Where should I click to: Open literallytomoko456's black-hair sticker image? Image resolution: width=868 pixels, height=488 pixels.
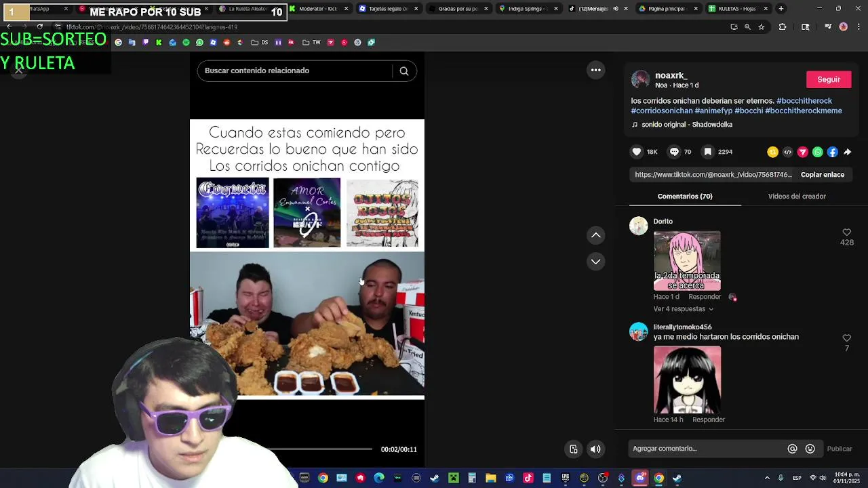point(687,380)
